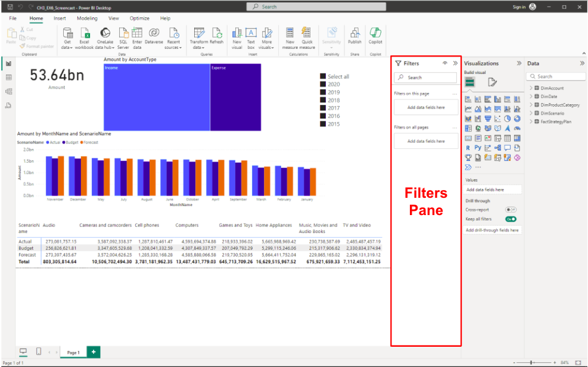Select the R script visual
The width and height of the screenshot is (588, 367).
[468, 148]
